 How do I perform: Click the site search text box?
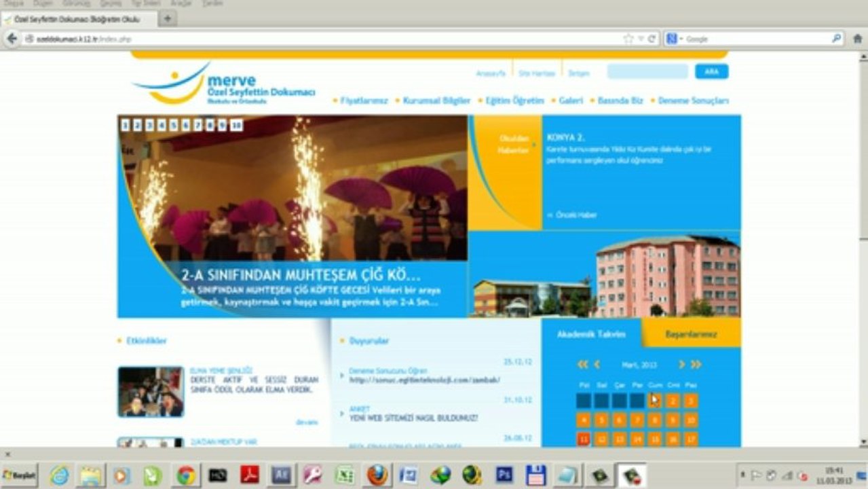point(647,71)
